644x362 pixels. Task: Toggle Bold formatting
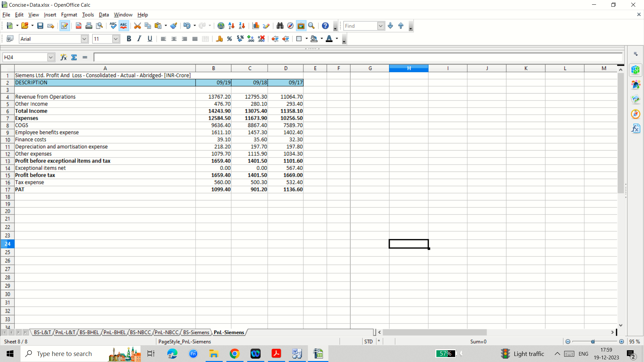tap(129, 39)
